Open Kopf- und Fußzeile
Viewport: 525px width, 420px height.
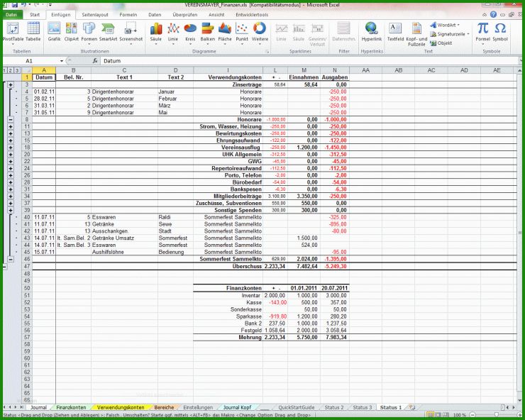point(416,33)
